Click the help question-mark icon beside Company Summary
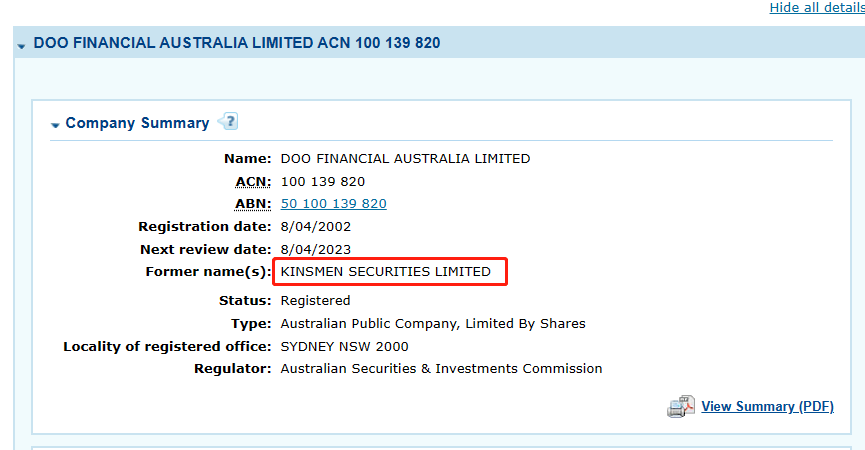 pos(228,122)
